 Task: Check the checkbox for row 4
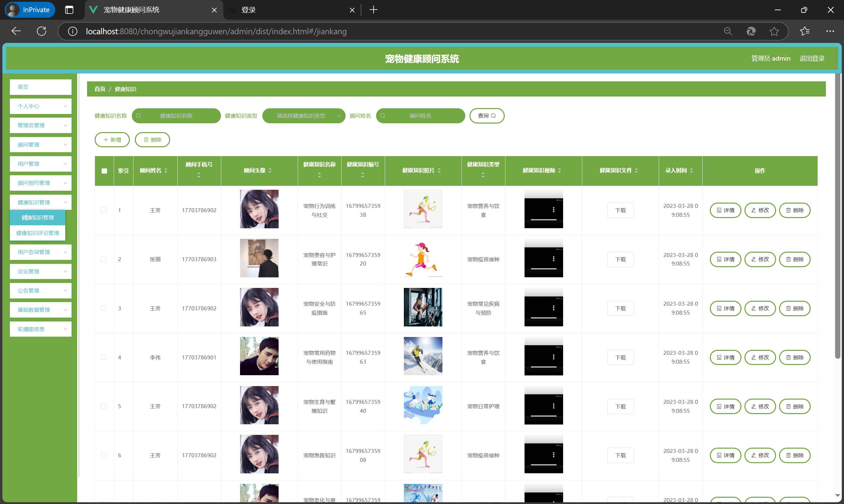tap(104, 357)
